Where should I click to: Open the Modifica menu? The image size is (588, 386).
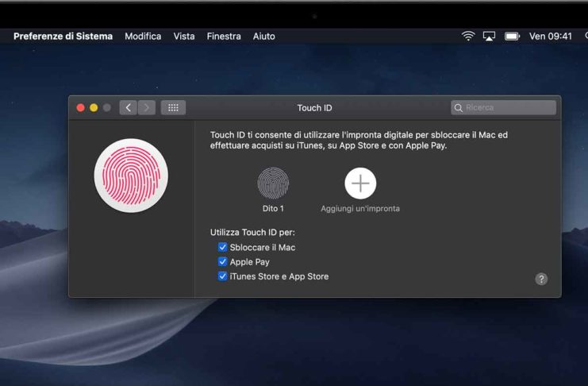(x=143, y=37)
